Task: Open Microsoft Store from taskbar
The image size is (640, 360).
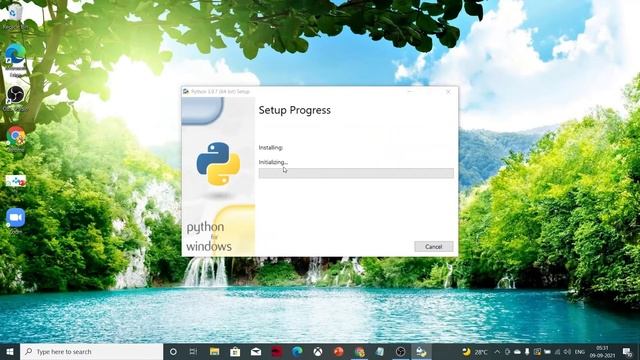Action: click(235, 351)
